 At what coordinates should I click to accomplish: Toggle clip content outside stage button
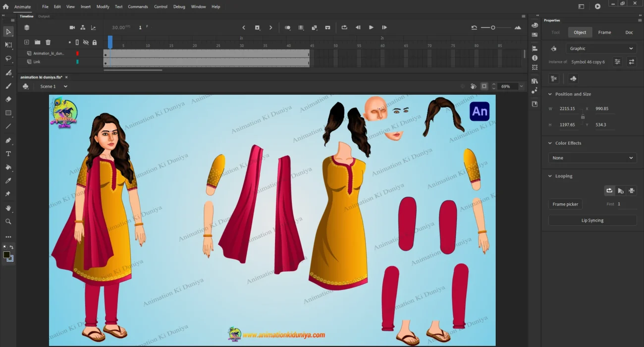pos(484,86)
